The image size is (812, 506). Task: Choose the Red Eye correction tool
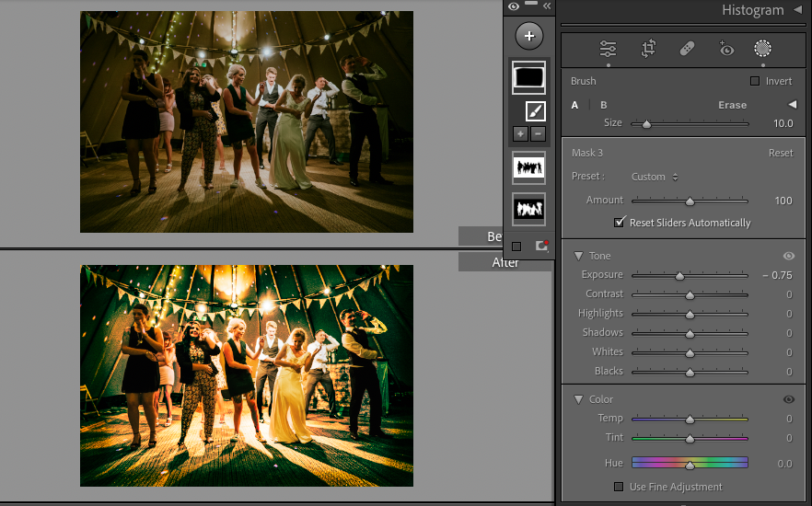[726, 49]
